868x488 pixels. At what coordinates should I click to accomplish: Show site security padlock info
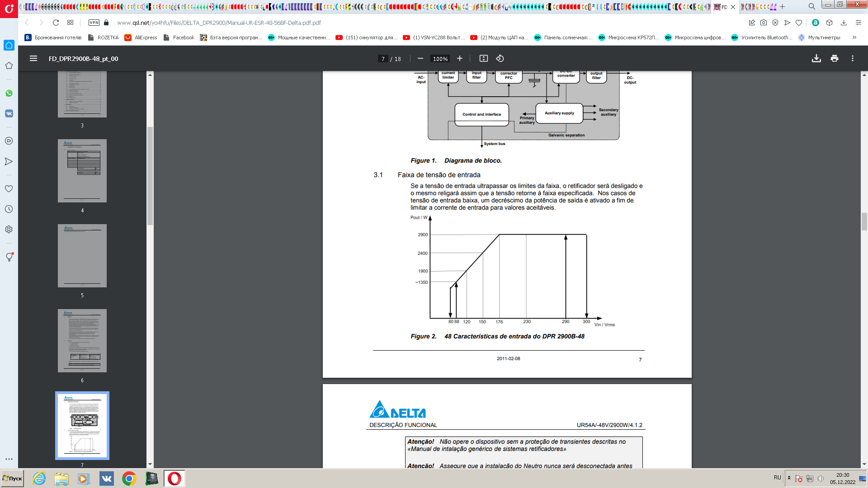(x=106, y=23)
